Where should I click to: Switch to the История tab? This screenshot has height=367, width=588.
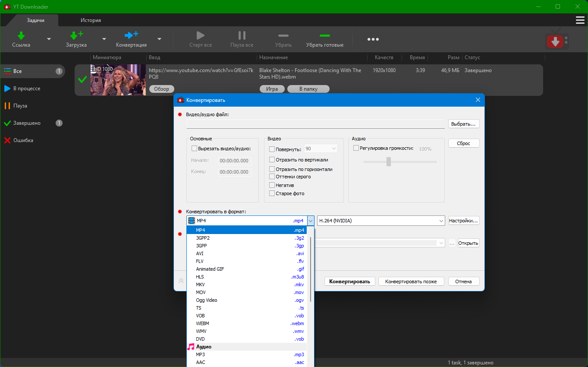pos(91,20)
